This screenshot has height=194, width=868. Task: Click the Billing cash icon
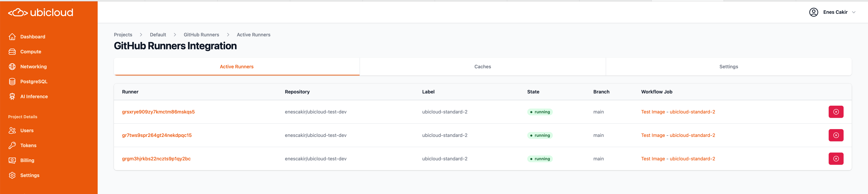(12, 160)
